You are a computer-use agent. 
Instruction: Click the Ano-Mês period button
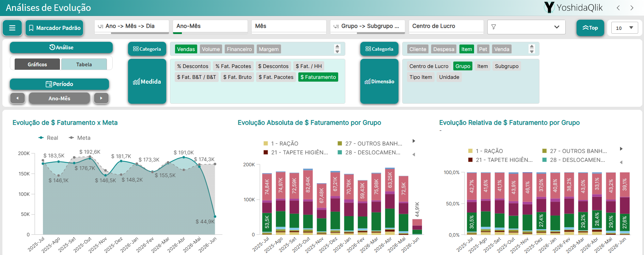pyautogui.click(x=59, y=98)
